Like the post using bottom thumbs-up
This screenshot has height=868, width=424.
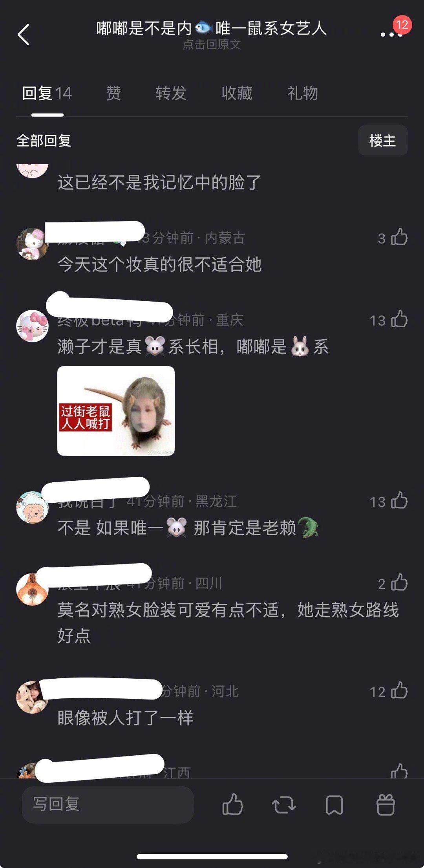[x=233, y=804]
